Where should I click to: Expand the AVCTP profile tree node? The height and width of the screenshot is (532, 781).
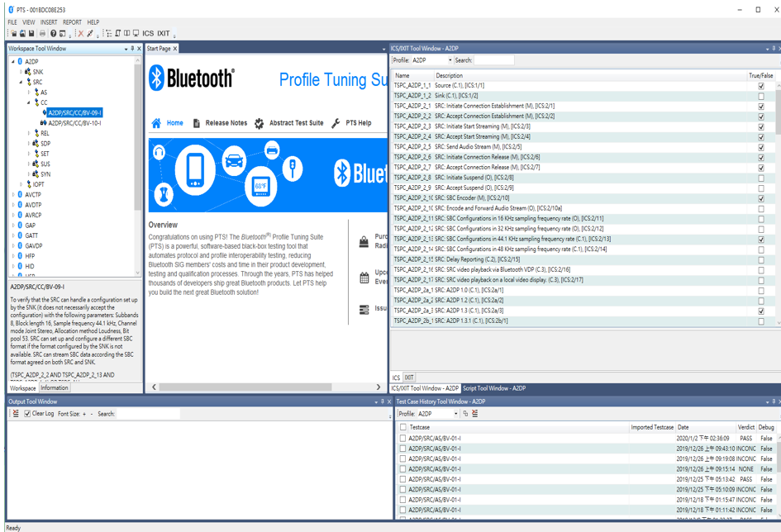tap(13, 195)
